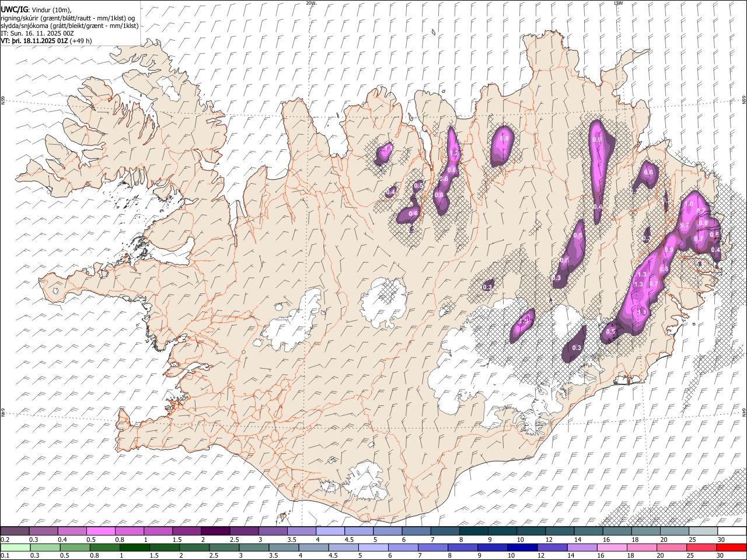
Task: Click the number 30 below the red swatch
Action: pyautogui.click(x=720, y=555)
